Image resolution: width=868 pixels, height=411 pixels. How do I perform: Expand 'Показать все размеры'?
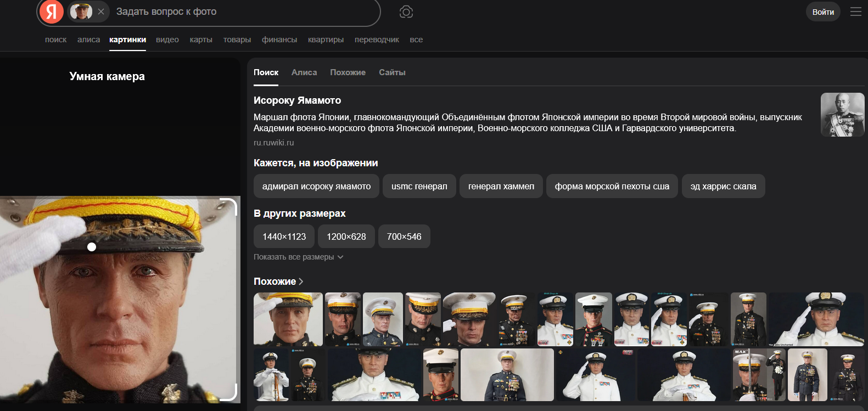click(x=299, y=257)
